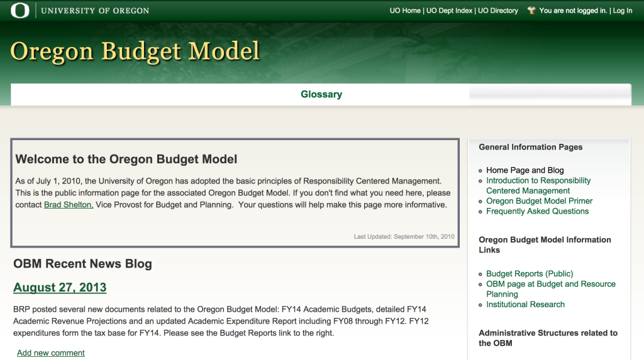
Task: Click the blog paragraph starting 'BRP posted several new documents'
Action: point(221,321)
